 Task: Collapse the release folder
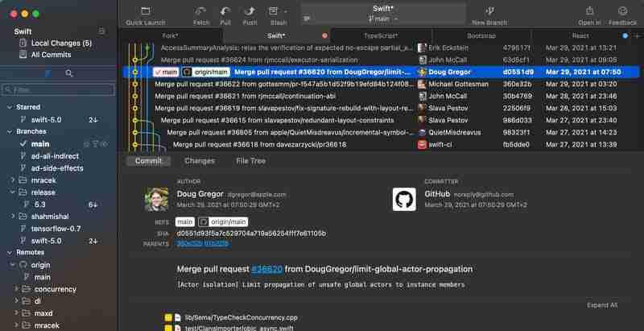point(13,192)
